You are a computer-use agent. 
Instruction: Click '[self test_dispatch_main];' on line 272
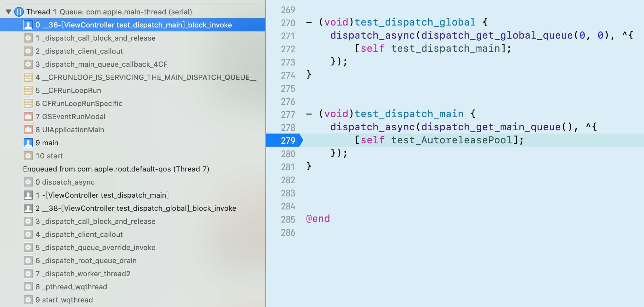(x=433, y=48)
